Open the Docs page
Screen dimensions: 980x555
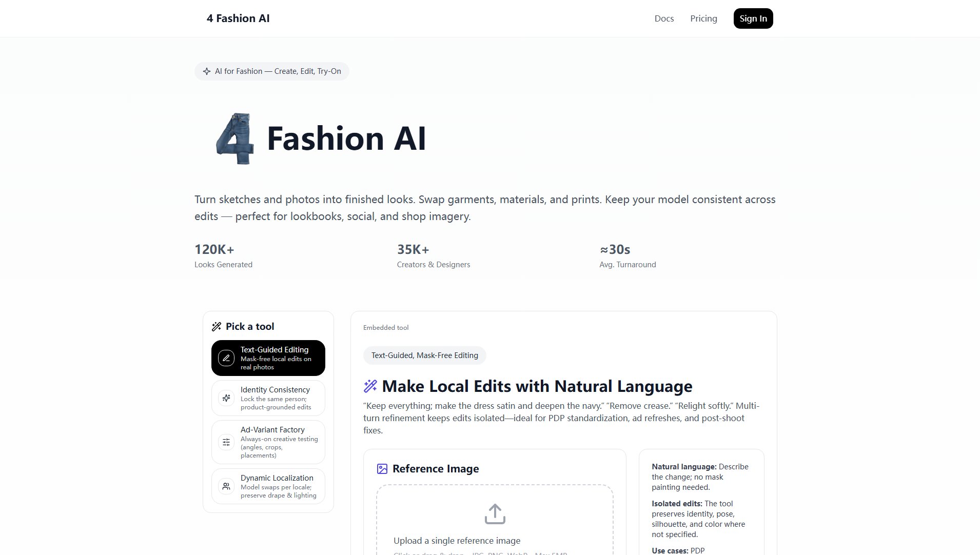coord(664,18)
